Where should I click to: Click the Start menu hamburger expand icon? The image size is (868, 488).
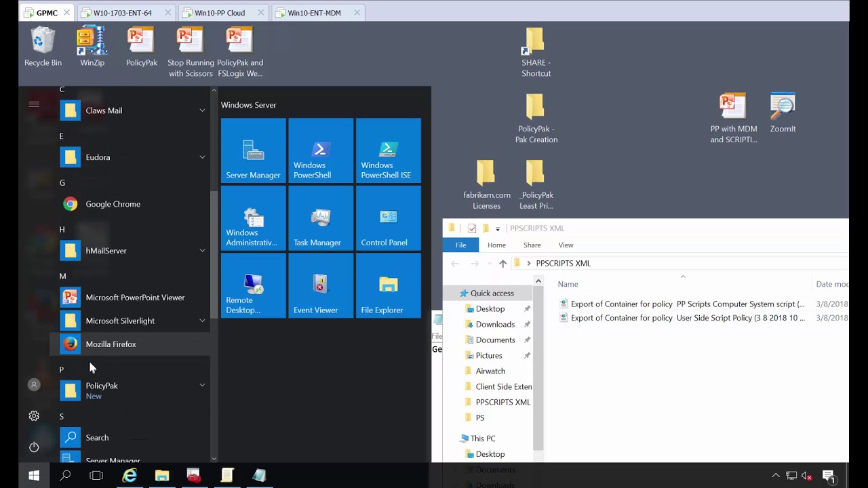[34, 104]
